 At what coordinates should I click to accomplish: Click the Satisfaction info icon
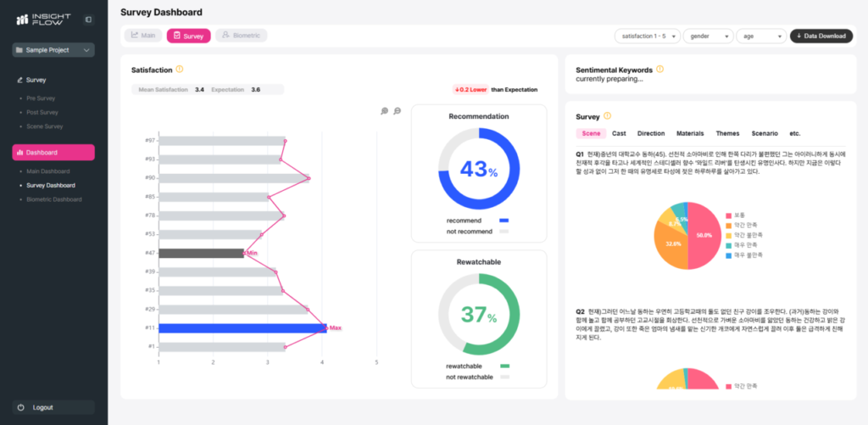click(180, 69)
